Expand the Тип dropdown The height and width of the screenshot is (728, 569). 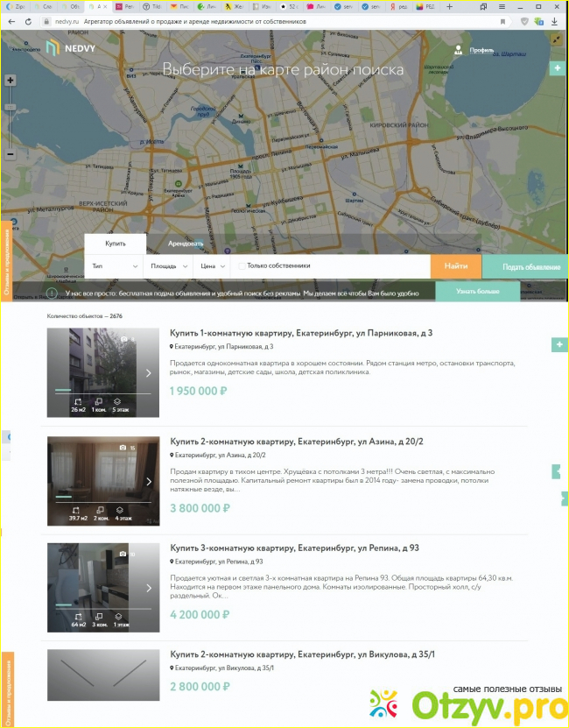tap(113, 265)
